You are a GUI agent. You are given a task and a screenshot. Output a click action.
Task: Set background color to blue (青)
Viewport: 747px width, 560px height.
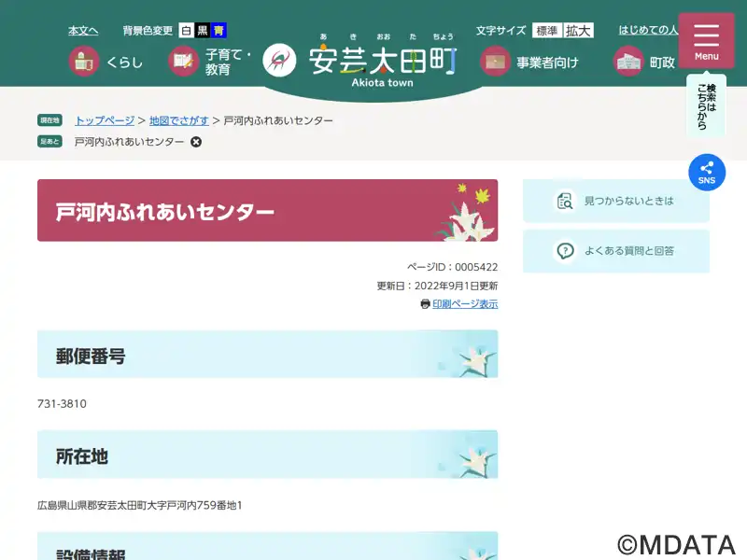click(x=218, y=31)
